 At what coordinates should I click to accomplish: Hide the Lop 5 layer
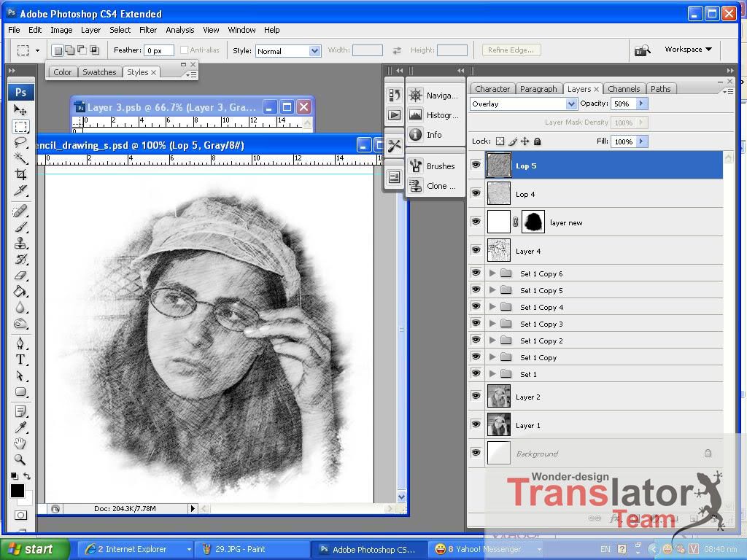476,165
